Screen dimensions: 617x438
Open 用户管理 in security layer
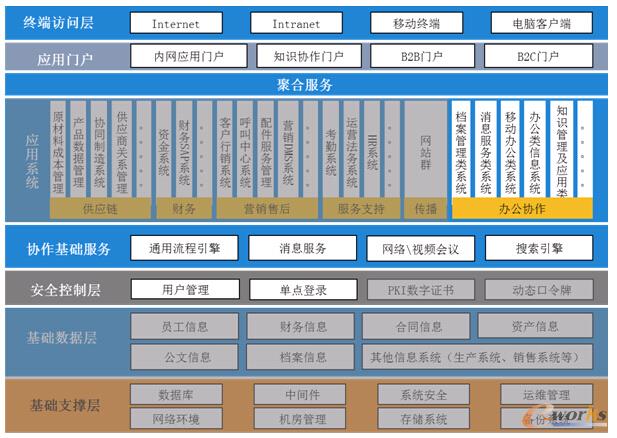tap(185, 290)
